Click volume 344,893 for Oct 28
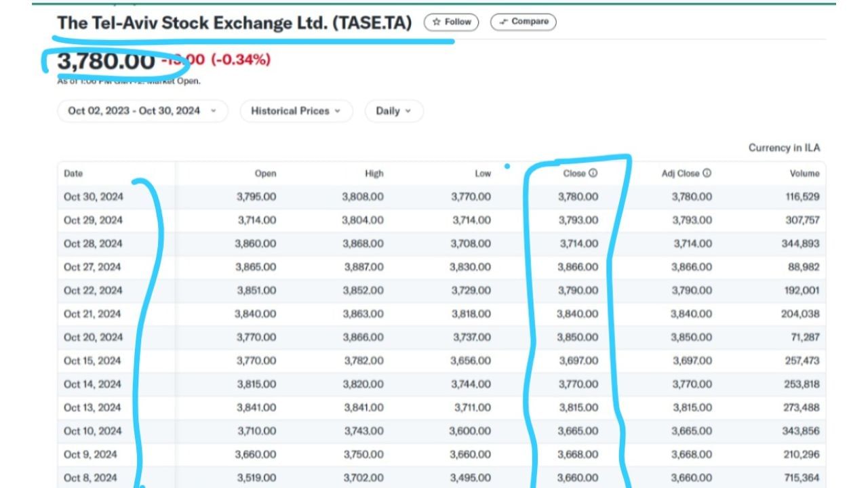The image size is (868, 488). click(801, 244)
